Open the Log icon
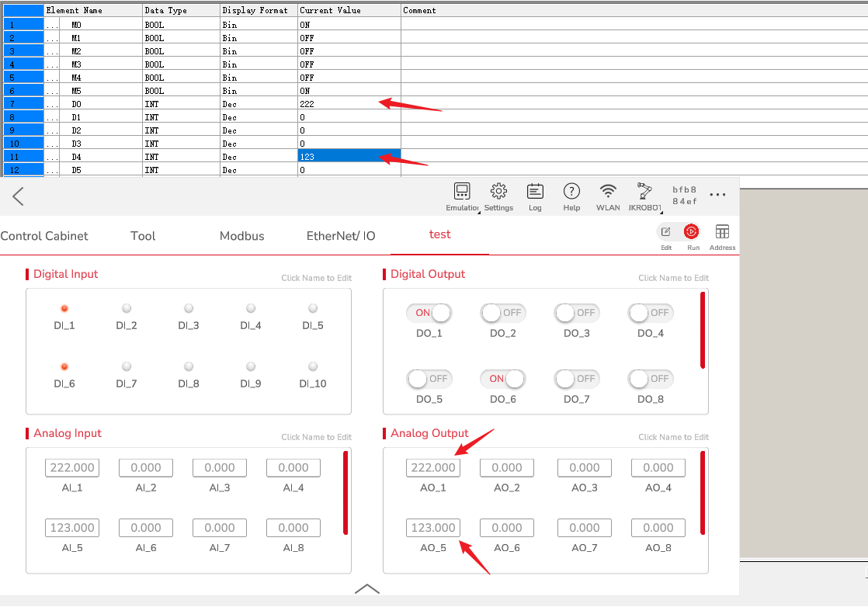 pyautogui.click(x=535, y=192)
